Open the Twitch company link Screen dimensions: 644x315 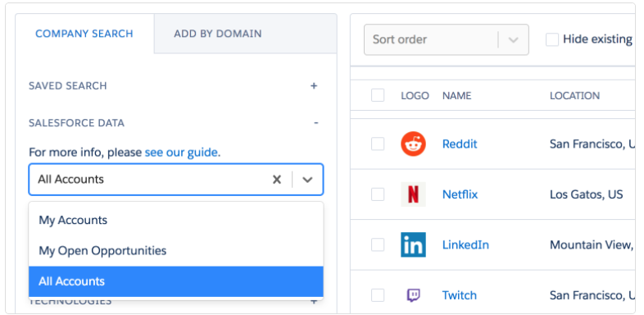459,295
